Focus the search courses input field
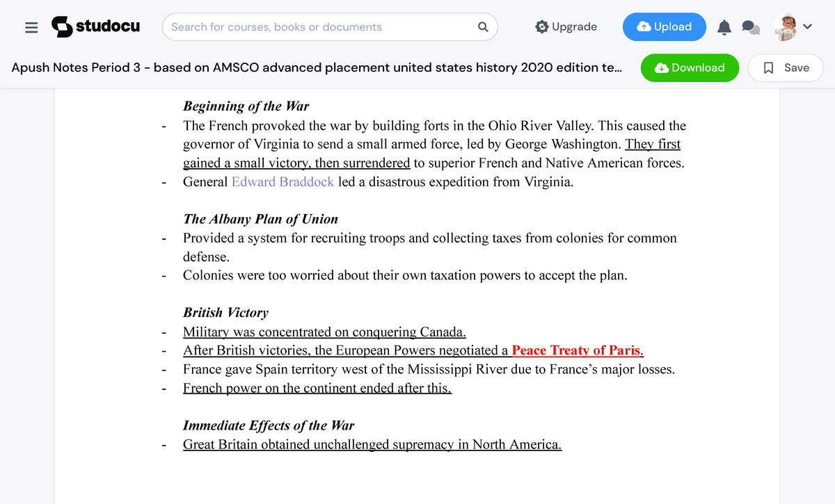The width and height of the screenshot is (835, 504). pos(320,27)
